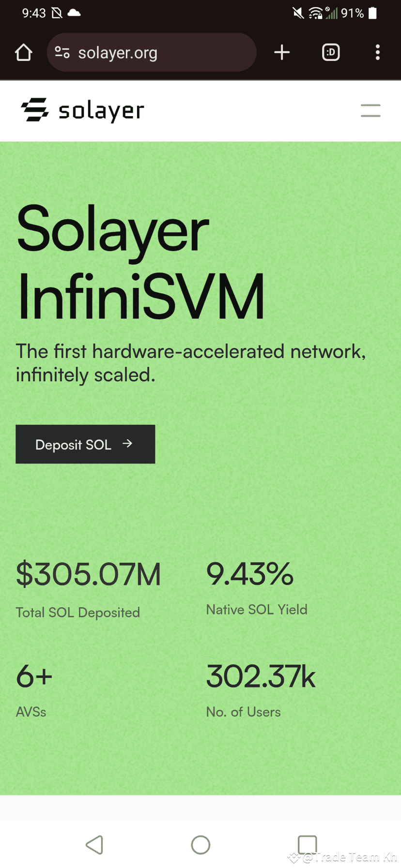Expand the AVSs stat labeled 6+
Image resolution: width=401 pixels, height=868 pixels.
[x=34, y=676]
